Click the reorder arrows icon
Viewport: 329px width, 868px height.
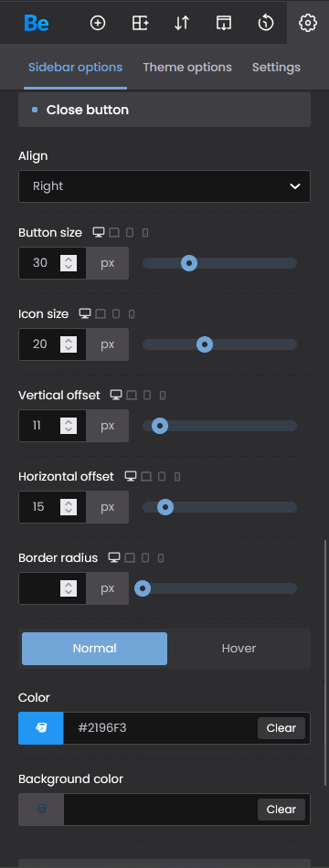coord(182,23)
